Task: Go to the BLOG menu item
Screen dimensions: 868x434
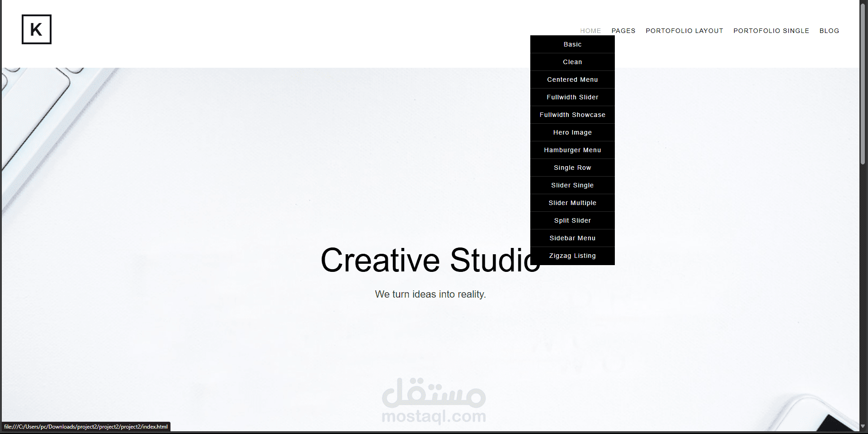Action: [x=829, y=31]
